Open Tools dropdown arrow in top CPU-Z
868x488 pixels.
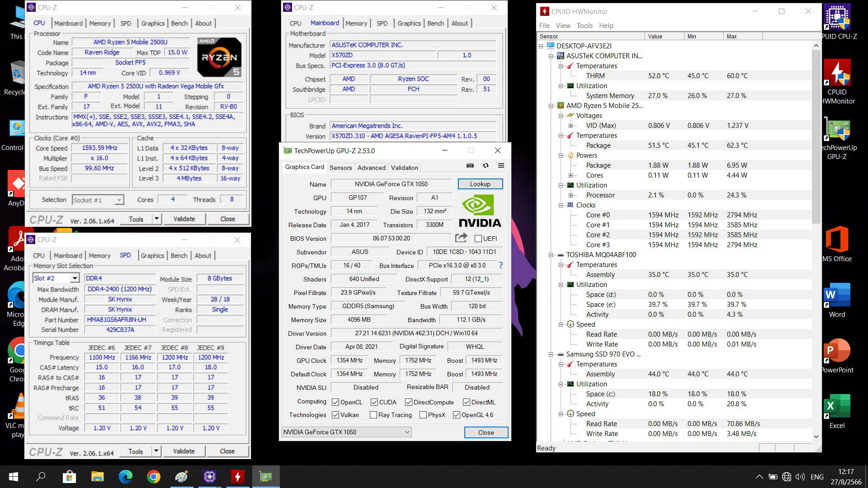pyautogui.click(x=156, y=219)
